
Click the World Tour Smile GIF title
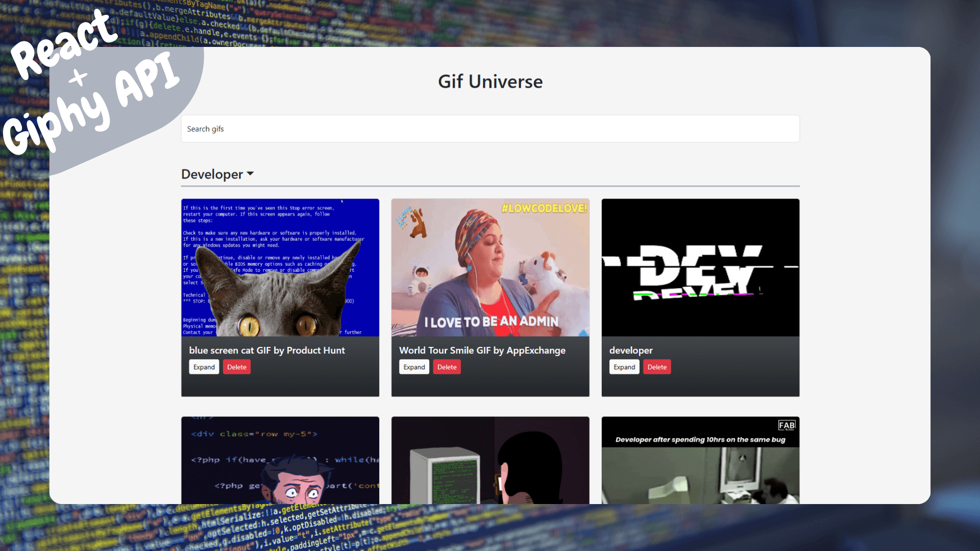[482, 350]
